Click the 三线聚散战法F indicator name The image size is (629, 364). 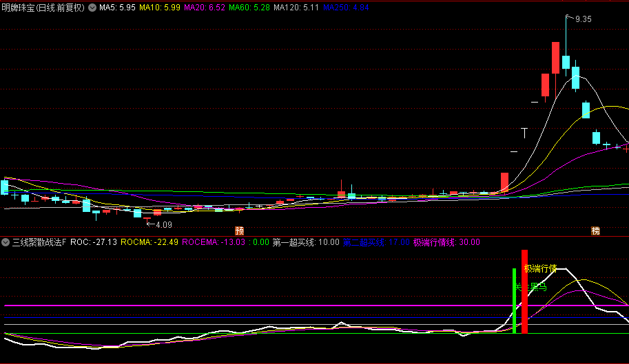[39, 242]
